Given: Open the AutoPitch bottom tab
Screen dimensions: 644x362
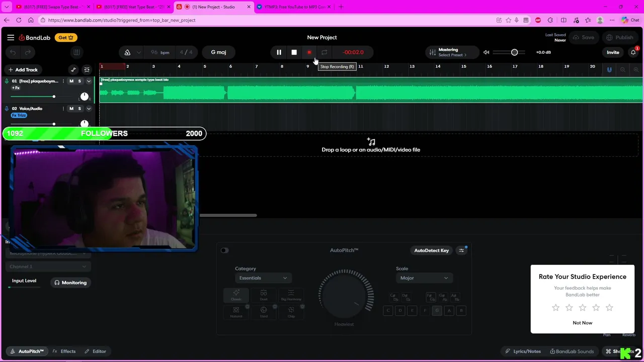Looking at the screenshot, I should click(x=27, y=351).
